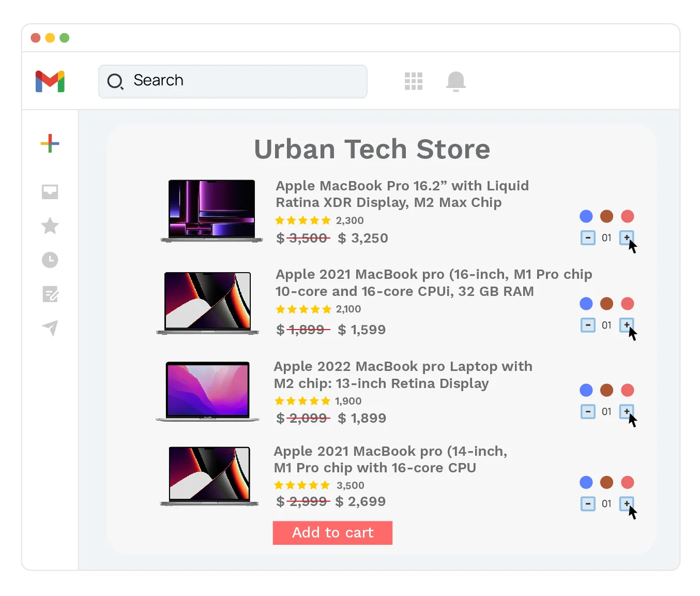The width and height of the screenshot is (700, 596).
Task: Select brown color for MacBook Pro 16.2” M2 Max
Action: [607, 216]
